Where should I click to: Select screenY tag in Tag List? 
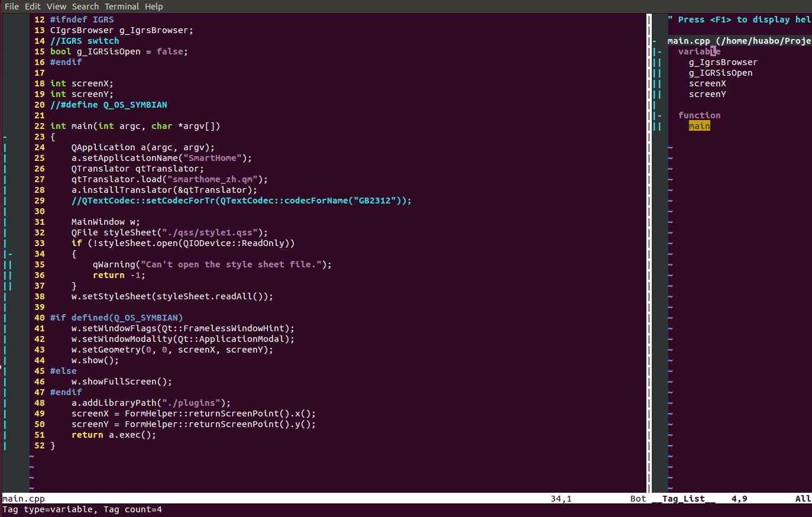[x=707, y=94]
